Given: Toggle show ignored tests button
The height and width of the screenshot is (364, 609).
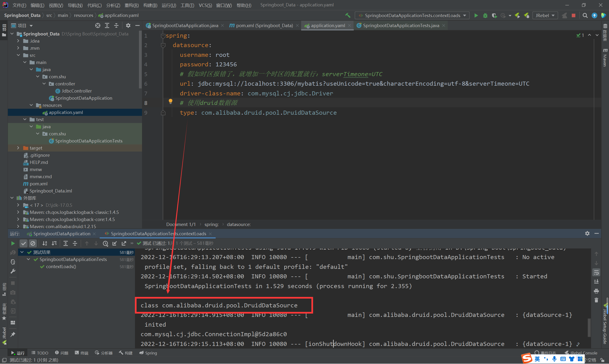Looking at the screenshot, I should pos(33,243).
